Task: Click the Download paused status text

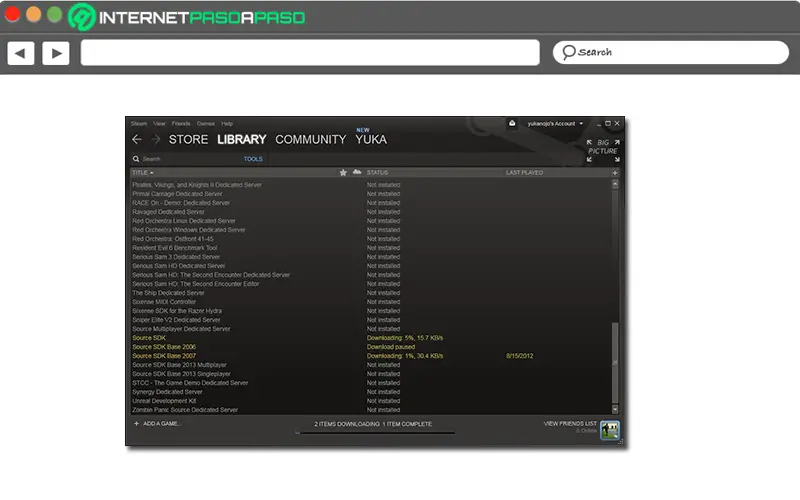Action: tap(390, 347)
